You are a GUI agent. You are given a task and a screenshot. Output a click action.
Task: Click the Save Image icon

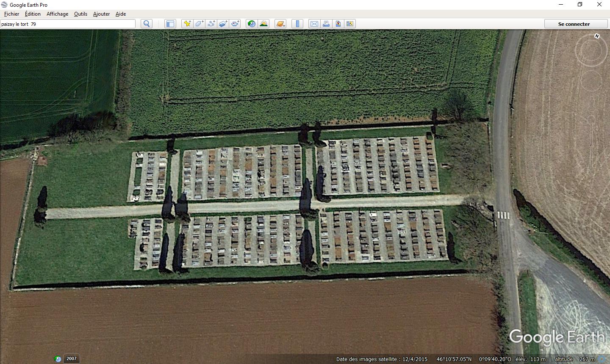point(338,24)
